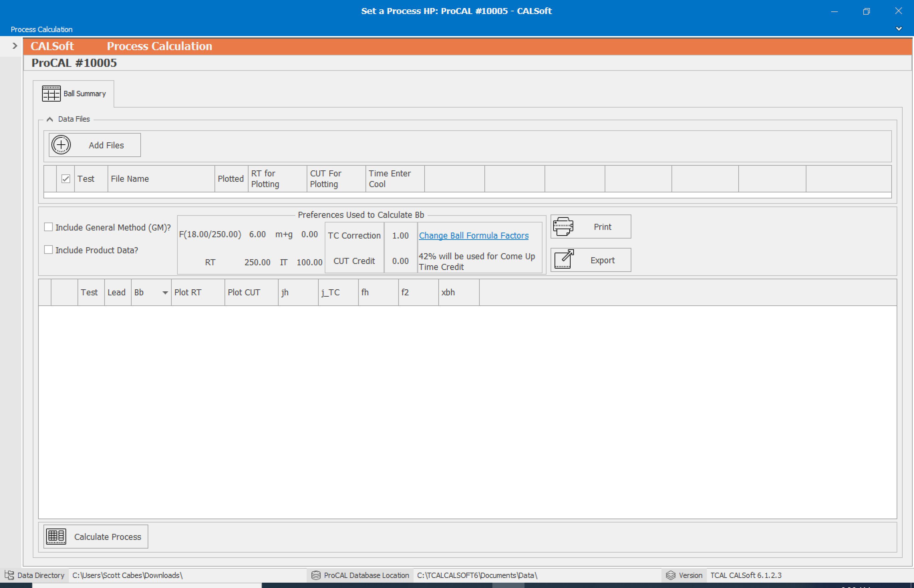Viewport: 914px width, 588px height.
Task: Click the File Name column header
Action: point(161,179)
